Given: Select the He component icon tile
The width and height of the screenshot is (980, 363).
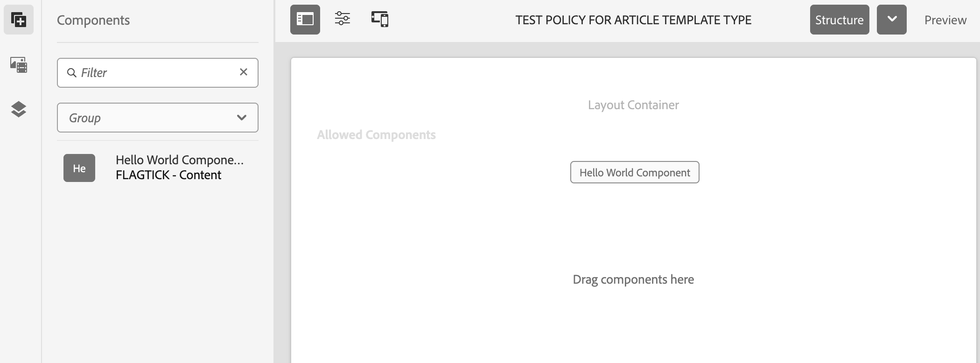Looking at the screenshot, I should pos(79,168).
